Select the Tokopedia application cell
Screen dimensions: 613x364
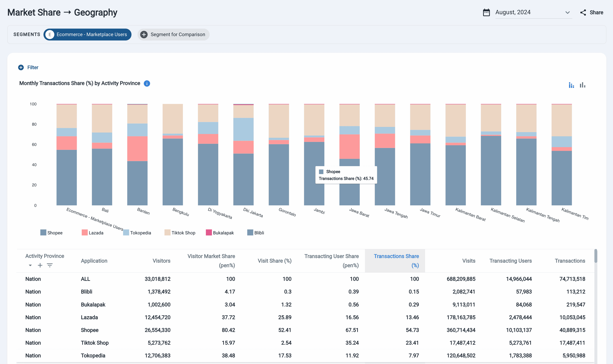tap(93, 355)
